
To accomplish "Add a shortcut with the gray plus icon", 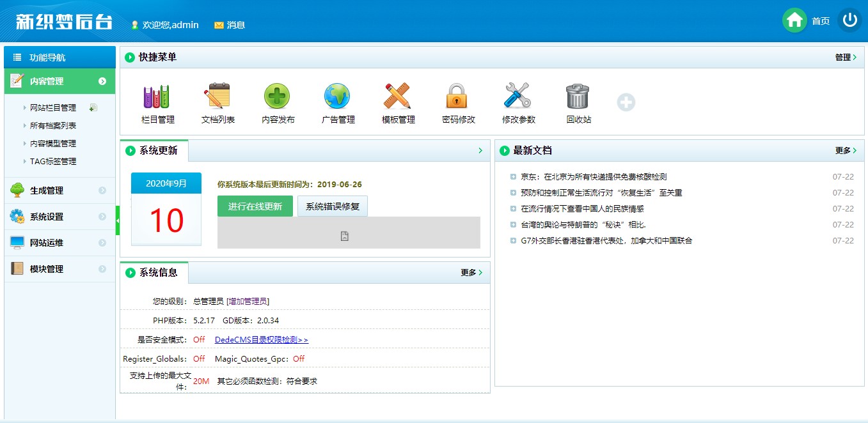I will click(626, 102).
